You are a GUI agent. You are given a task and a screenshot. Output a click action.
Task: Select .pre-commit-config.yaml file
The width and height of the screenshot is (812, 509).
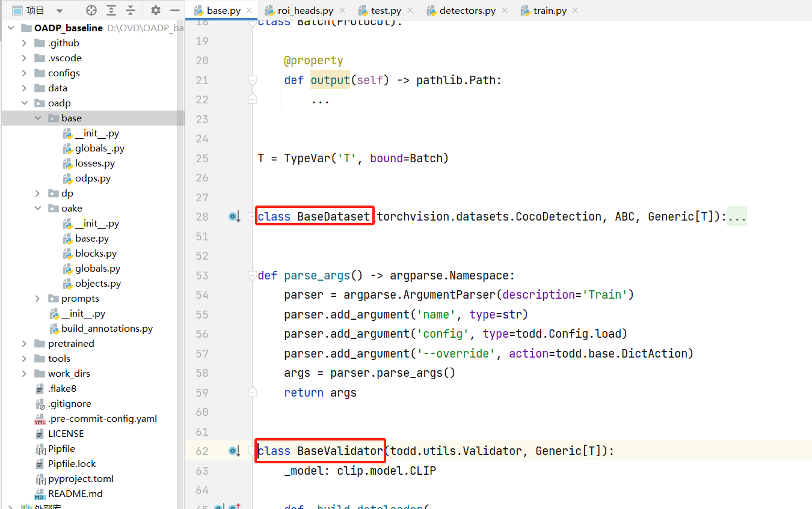pyautogui.click(x=102, y=419)
